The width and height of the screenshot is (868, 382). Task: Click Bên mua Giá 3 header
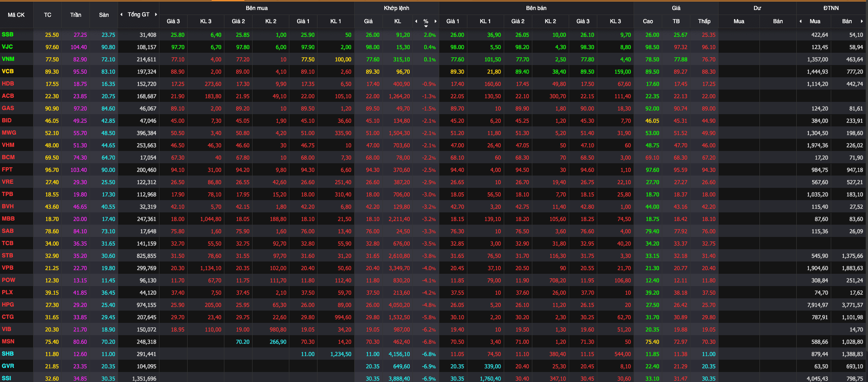click(173, 21)
